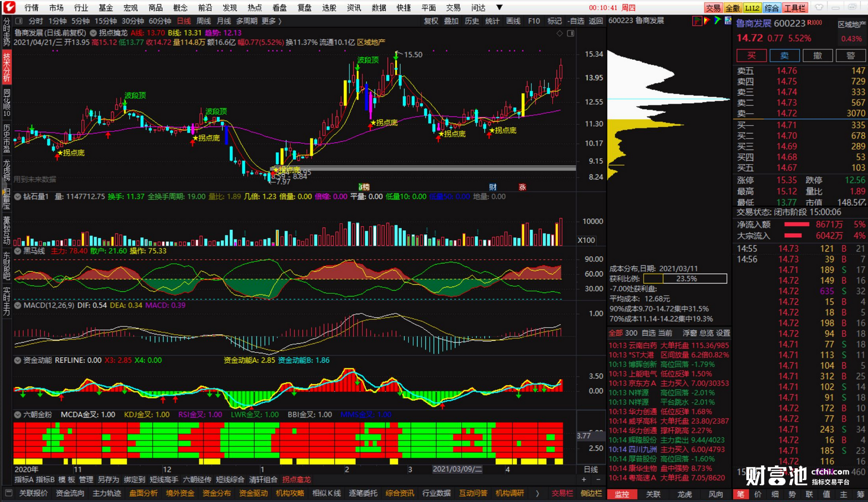Click the 涨 marker on the price chart
The height and width of the screenshot is (502, 868).
(x=522, y=187)
